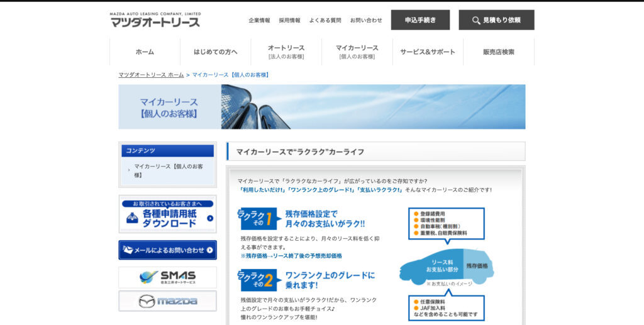Click the 環境性能割 list item

click(x=429, y=220)
